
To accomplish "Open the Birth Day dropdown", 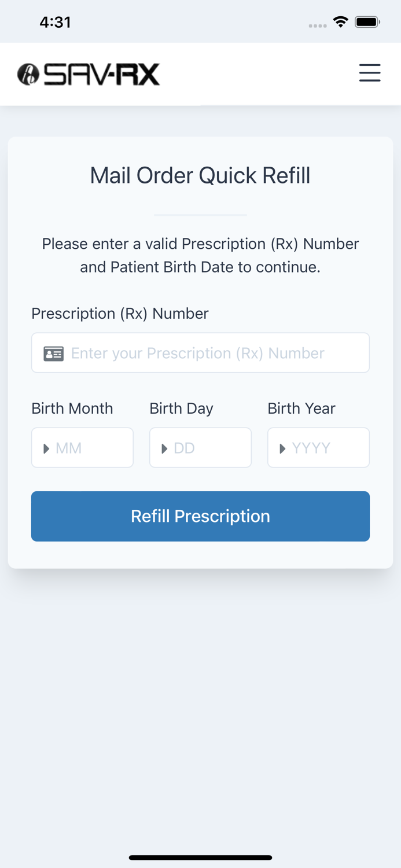I will [x=200, y=447].
